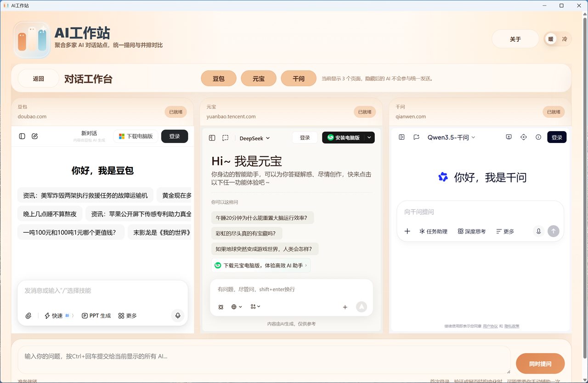This screenshot has height=383, width=588.
Task: Enable 任务助理 in 千问 input
Action: [x=433, y=231]
